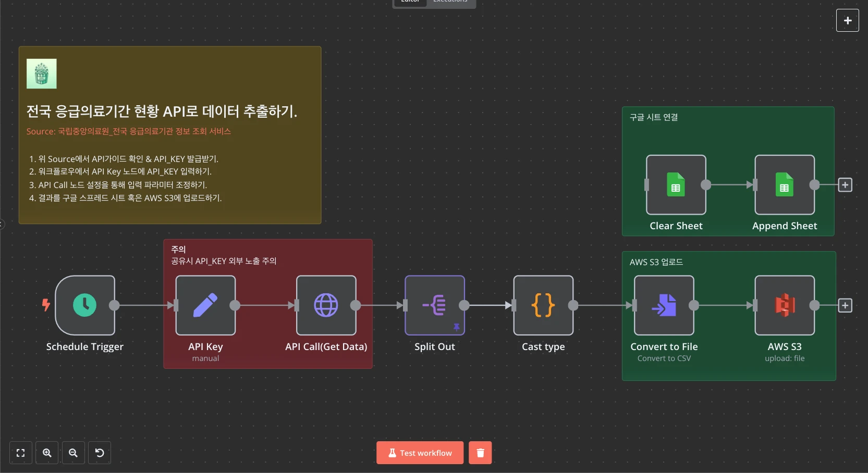Open the AWS S3 node

[x=785, y=305]
